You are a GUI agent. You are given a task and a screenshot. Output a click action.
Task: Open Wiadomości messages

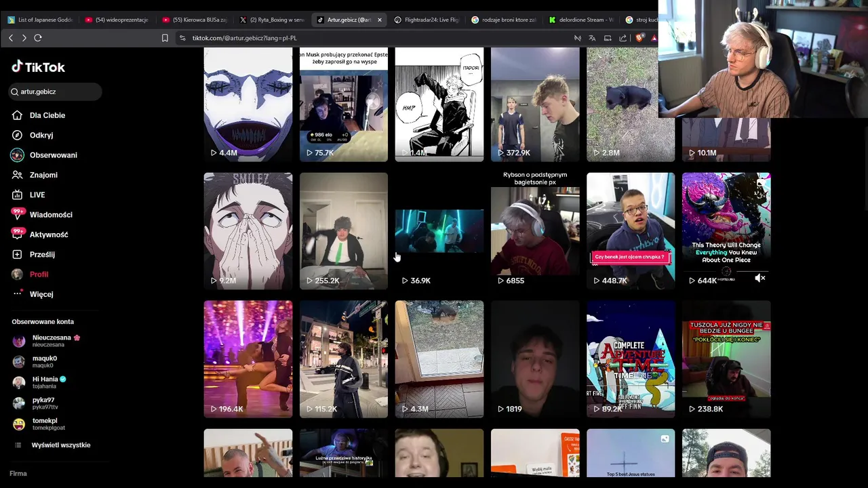click(51, 215)
